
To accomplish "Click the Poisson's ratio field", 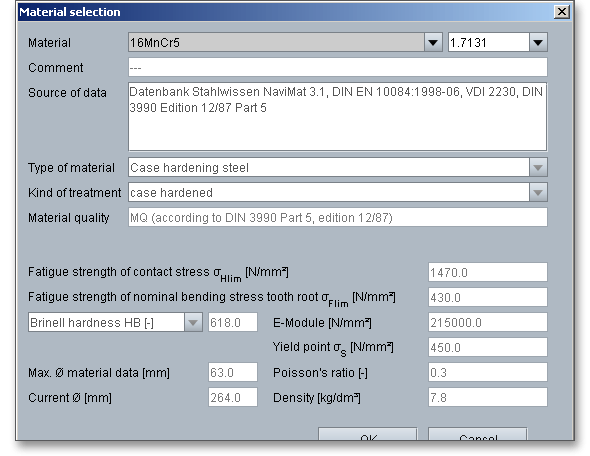I will [x=488, y=372].
